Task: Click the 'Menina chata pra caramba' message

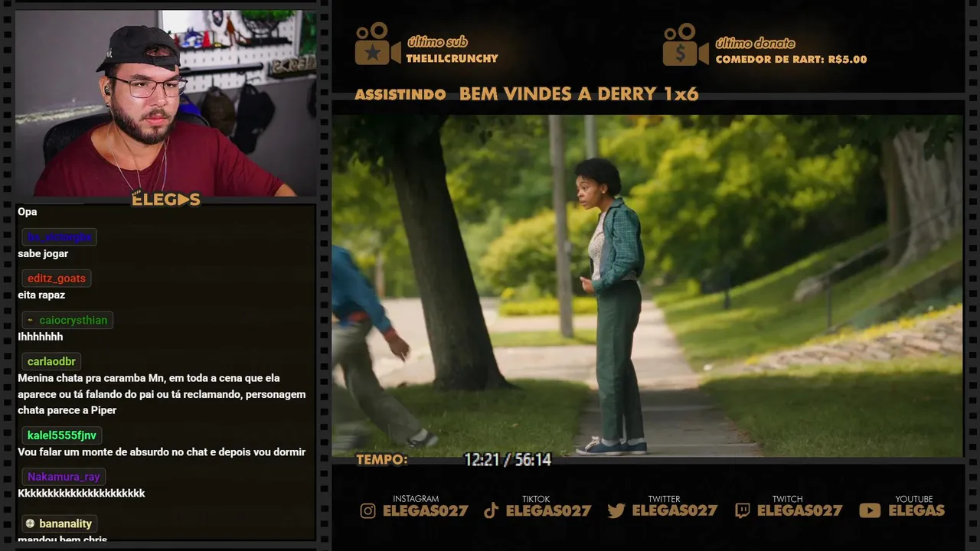Action: (x=162, y=394)
